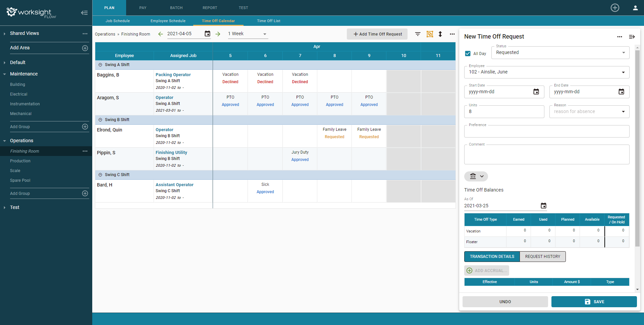
Task: Open the Status dropdown showing Requested
Action: click(623, 52)
